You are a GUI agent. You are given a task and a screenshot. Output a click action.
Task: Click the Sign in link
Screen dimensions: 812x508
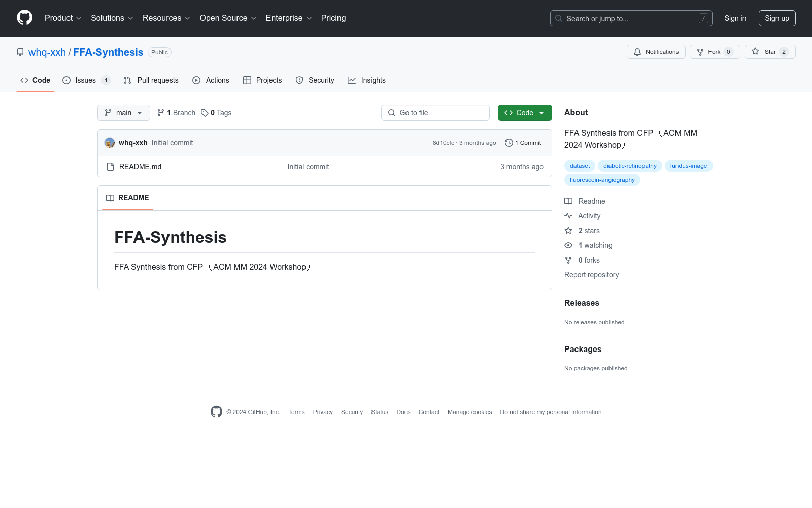click(x=735, y=18)
